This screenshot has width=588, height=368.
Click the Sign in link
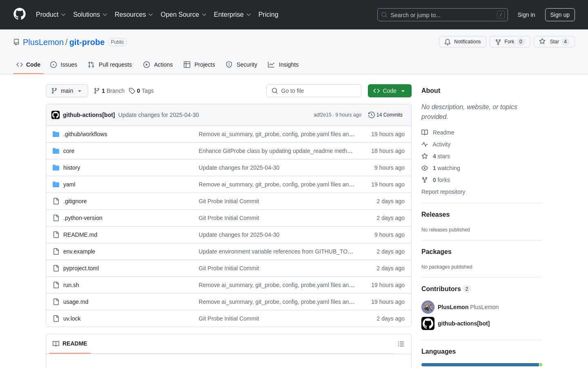pos(526,15)
